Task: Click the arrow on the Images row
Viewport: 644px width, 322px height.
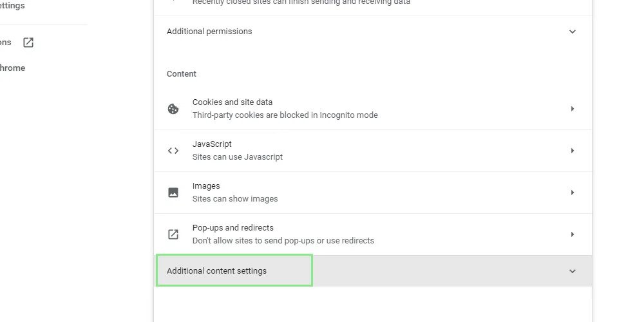Action: pyautogui.click(x=572, y=193)
